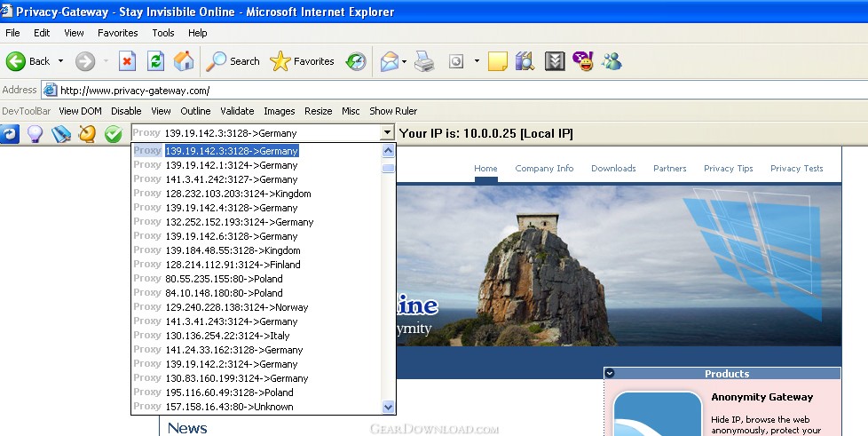The image size is (868, 436).
Task: Open the Disable DevToolBar menu
Action: (x=126, y=111)
